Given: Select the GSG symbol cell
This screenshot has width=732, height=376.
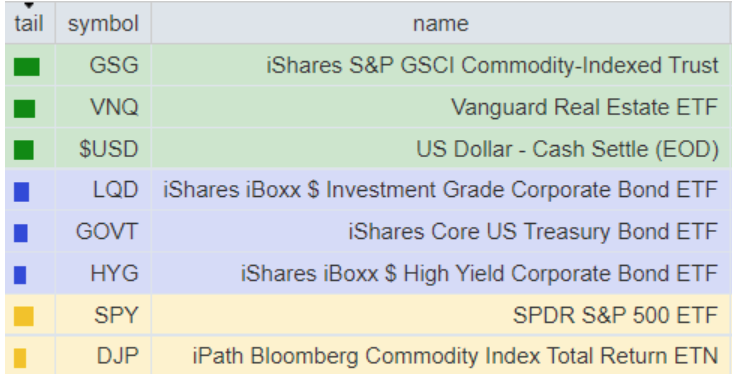Looking at the screenshot, I should (103, 65).
